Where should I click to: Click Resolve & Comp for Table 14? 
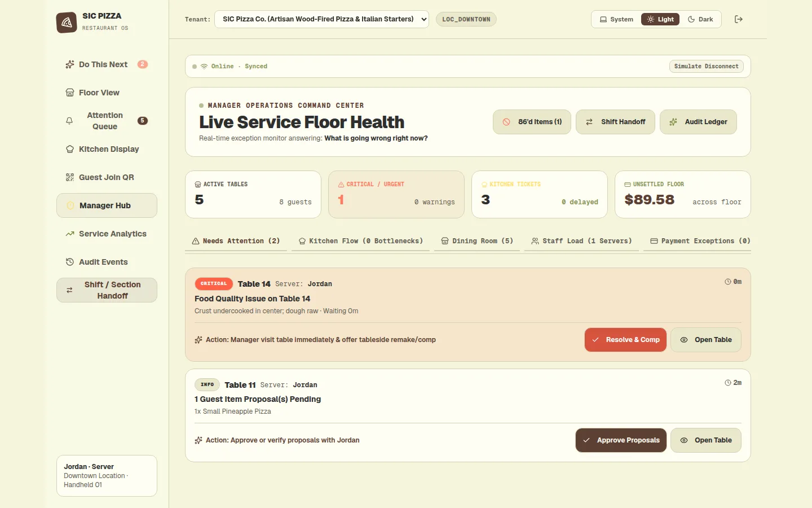coord(626,340)
